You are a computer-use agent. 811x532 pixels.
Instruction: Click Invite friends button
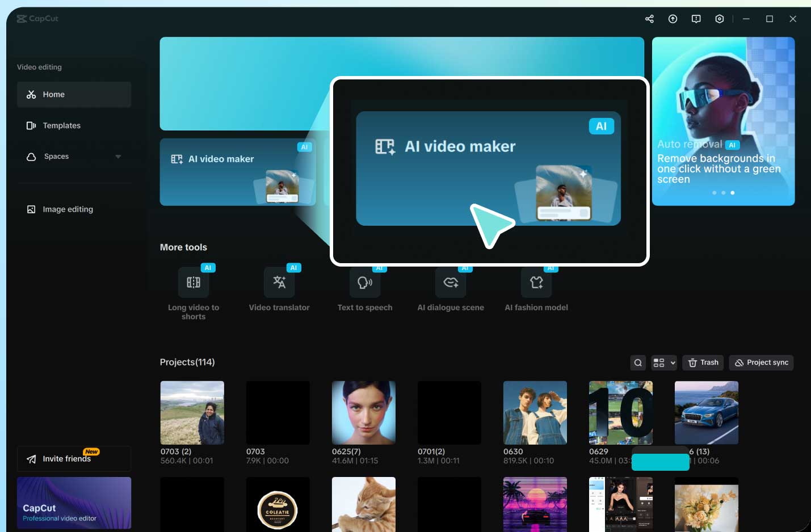[x=74, y=458]
